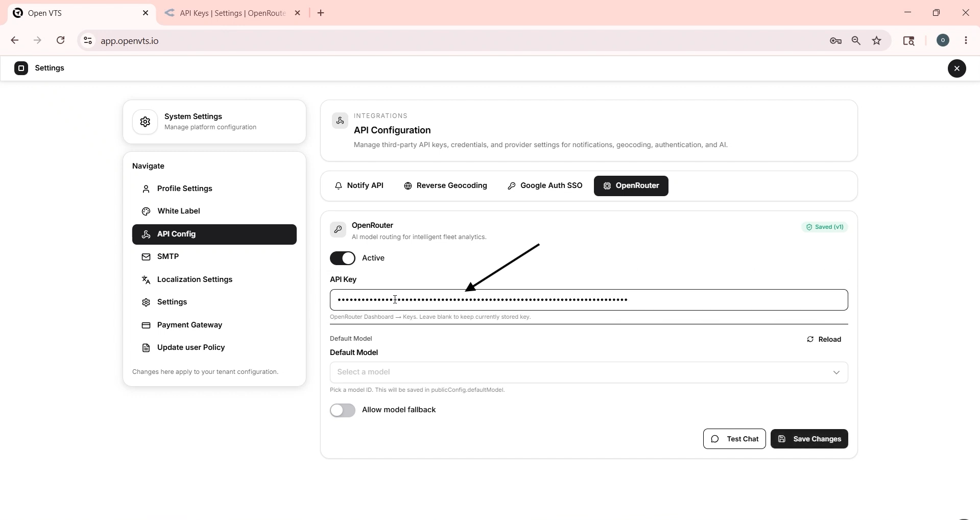
Task: Enable Allow model fallback toggle
Action: pyautogui.click(x=342, y=410)
